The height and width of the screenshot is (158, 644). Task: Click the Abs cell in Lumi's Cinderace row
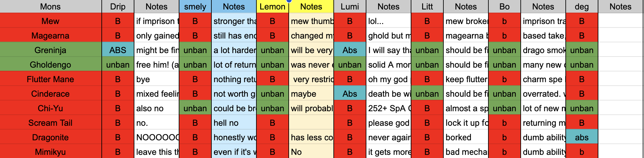coord(350,94)
